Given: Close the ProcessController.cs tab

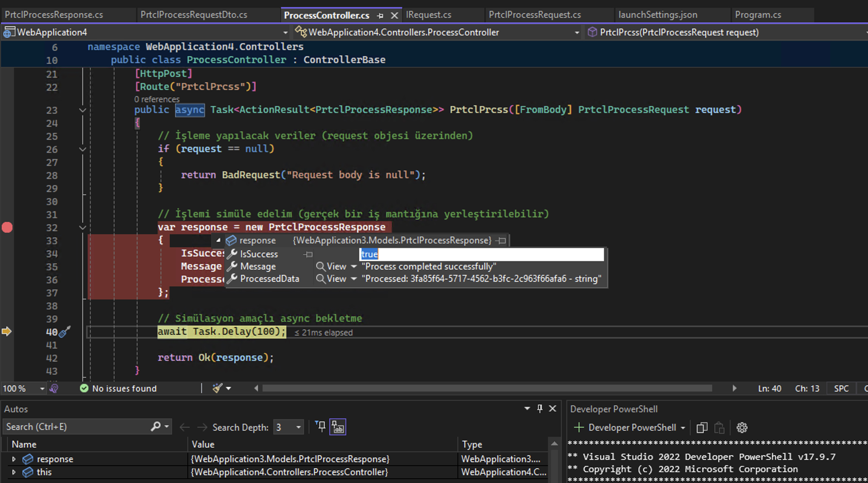Looking at the screenshot, I should tap(394, 15).
